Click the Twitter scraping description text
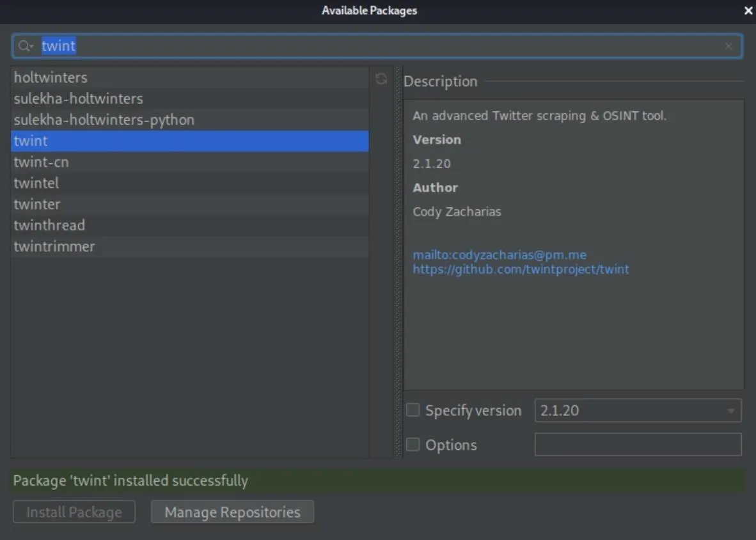The image size is (756, 540). (x=539, y=116)
